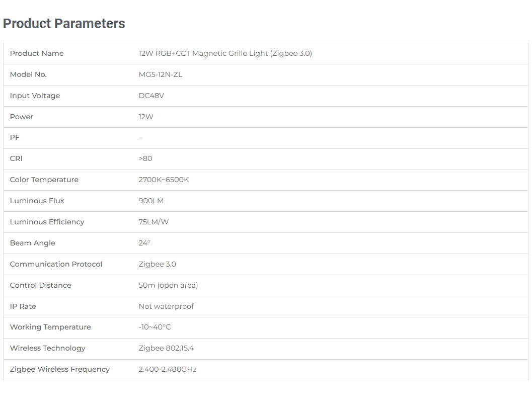Click the Zigbee 3.0 protocol value

pyautogui.click(x=158, y=264)
